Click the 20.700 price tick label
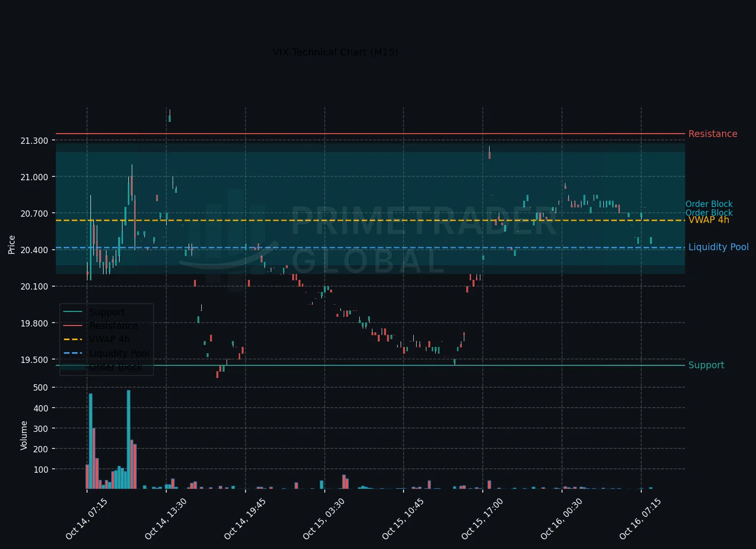 [x=34, y=214]
